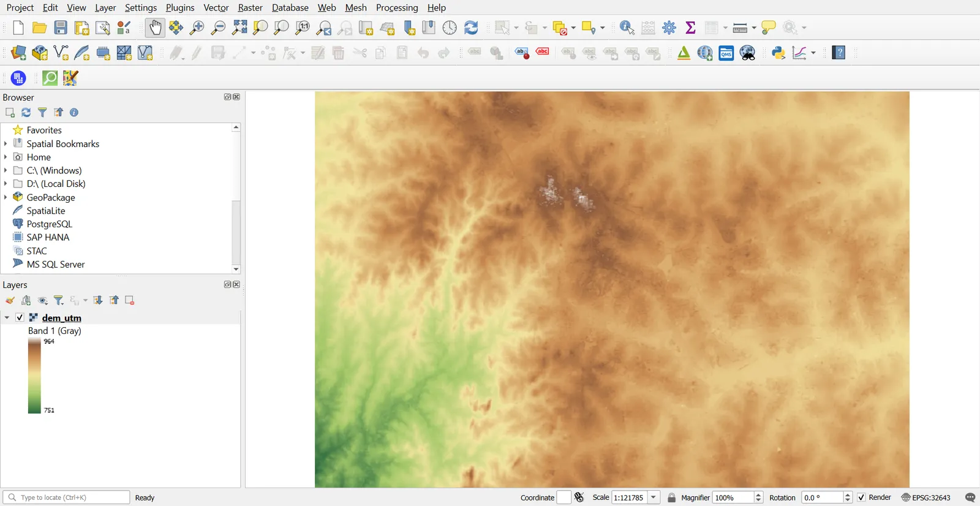This screenshot has width=980, height=506.
Task: Open the Temporal Controller clock icon
Action: [x=450, y=28]
